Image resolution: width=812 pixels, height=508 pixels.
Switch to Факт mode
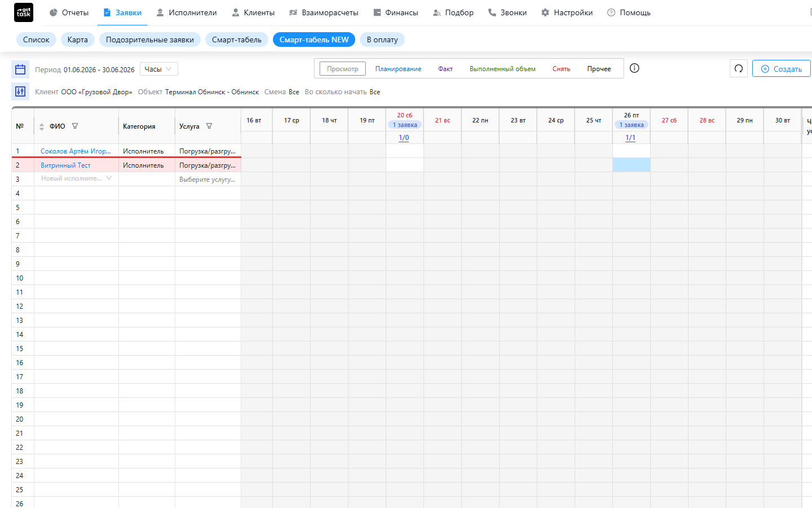coord(445,69)
